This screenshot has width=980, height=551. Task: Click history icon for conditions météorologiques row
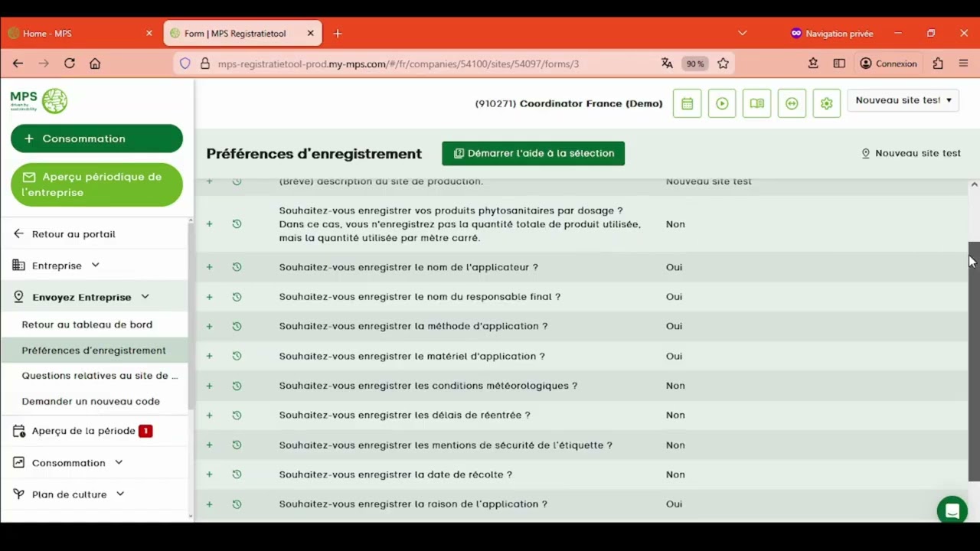237,386
